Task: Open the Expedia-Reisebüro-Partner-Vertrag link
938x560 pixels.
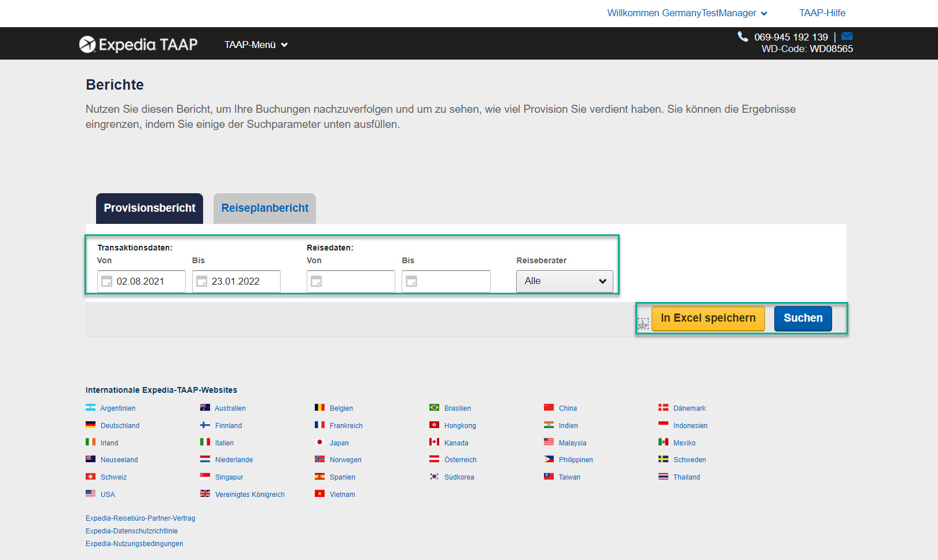Action: click(141, 518)
